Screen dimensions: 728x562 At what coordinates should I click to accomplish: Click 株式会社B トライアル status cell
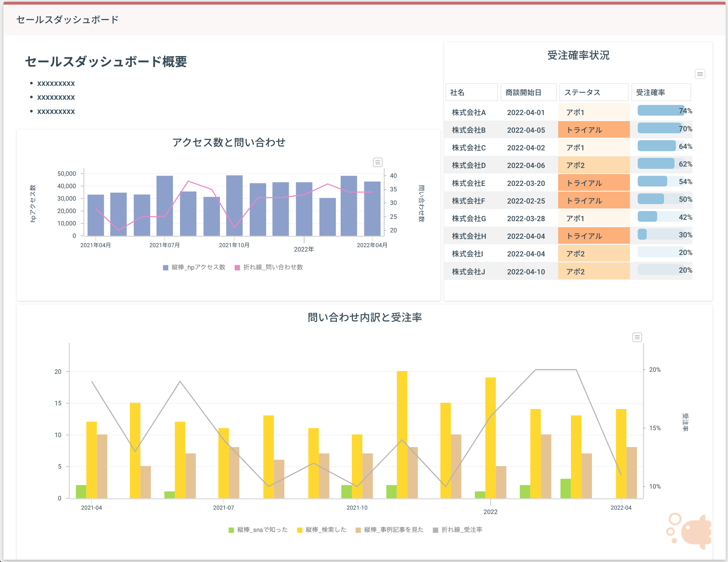(x=593, y=130)
